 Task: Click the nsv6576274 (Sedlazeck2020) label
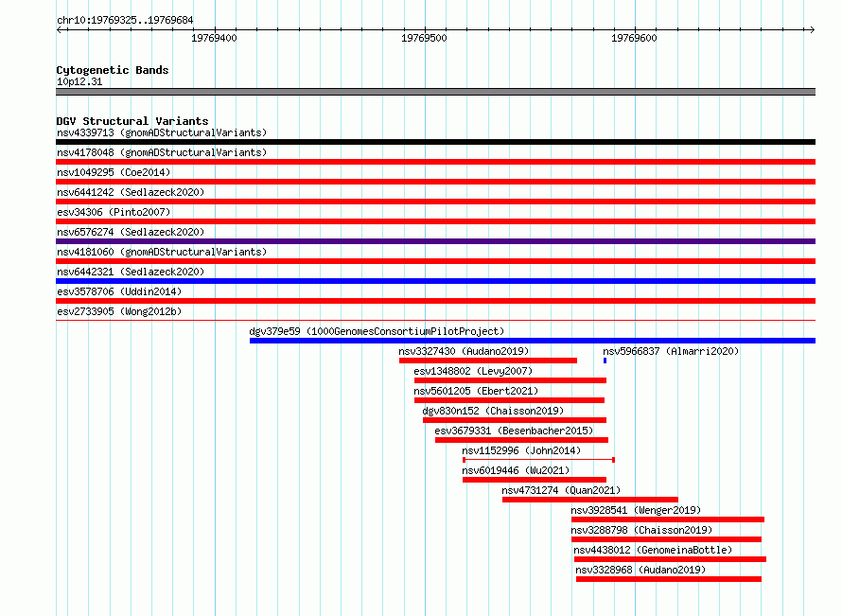[131, 232]
